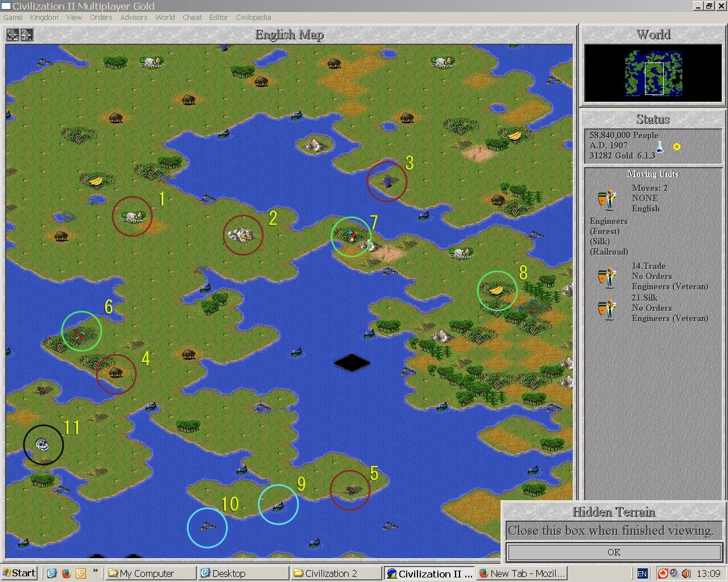Launch Firefox from the quick launch bar

66,573
